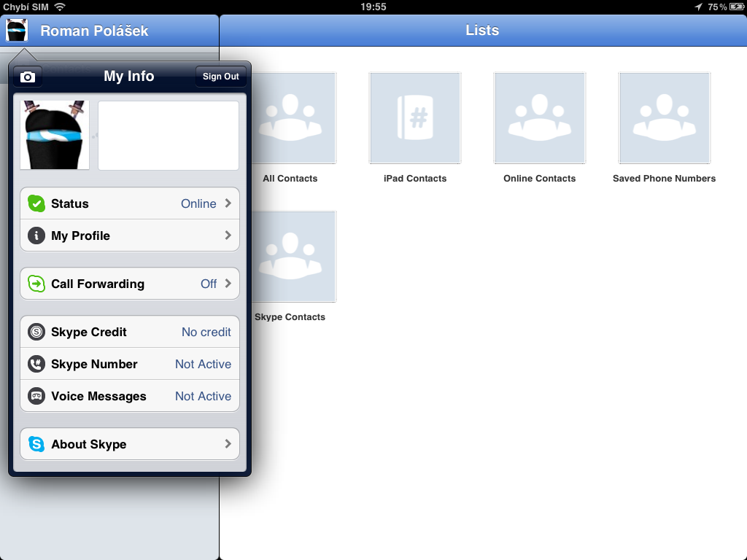Tap the My Info popover title

129,76
